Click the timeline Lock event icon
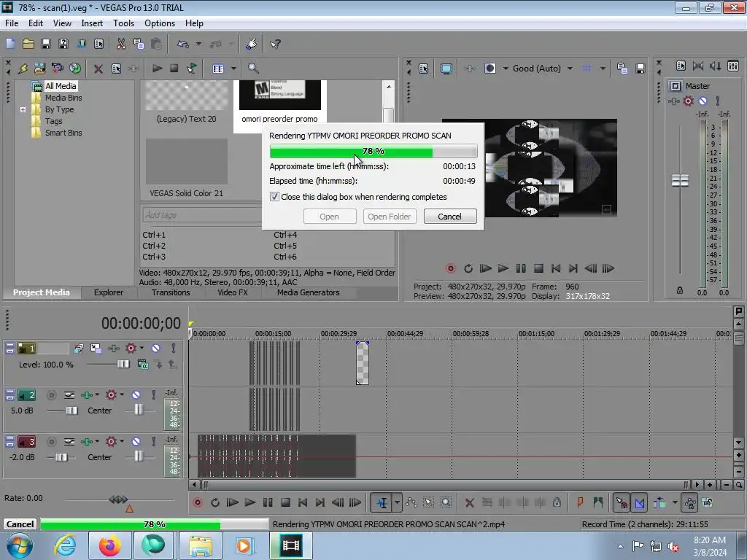 point(557,502)
